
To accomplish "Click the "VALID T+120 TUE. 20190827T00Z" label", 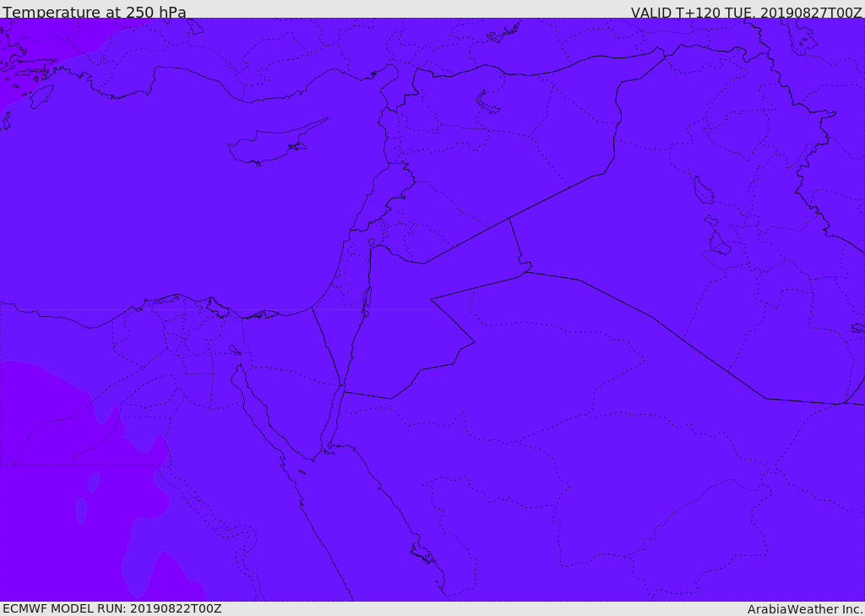I will point(747,12).
